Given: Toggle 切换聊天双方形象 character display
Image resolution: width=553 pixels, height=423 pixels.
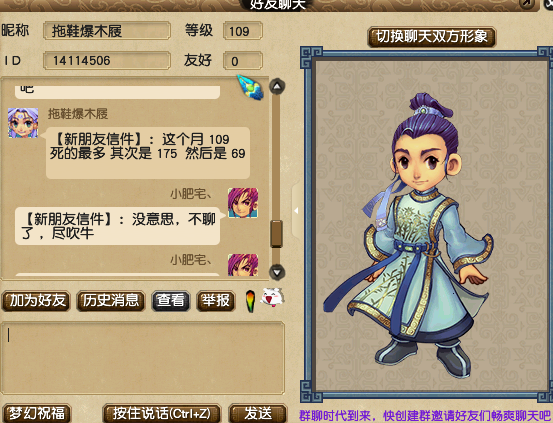Looking at the screenshot, I should (x=432, y=37).
